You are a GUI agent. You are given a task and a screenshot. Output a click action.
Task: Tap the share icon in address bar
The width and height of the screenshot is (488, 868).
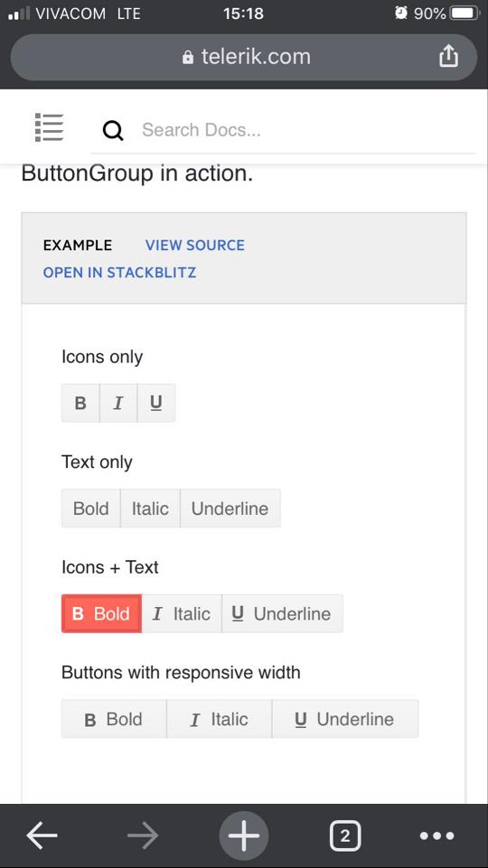(x=448, y=56)
